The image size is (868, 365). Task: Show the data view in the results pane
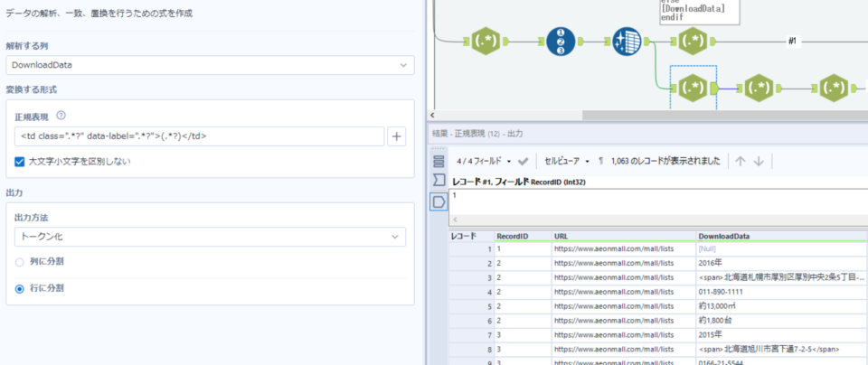[439, 202]
